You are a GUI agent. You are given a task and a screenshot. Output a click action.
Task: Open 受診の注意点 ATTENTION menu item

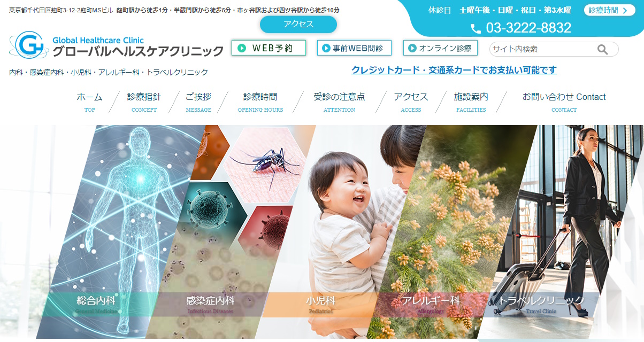[339, 102]
